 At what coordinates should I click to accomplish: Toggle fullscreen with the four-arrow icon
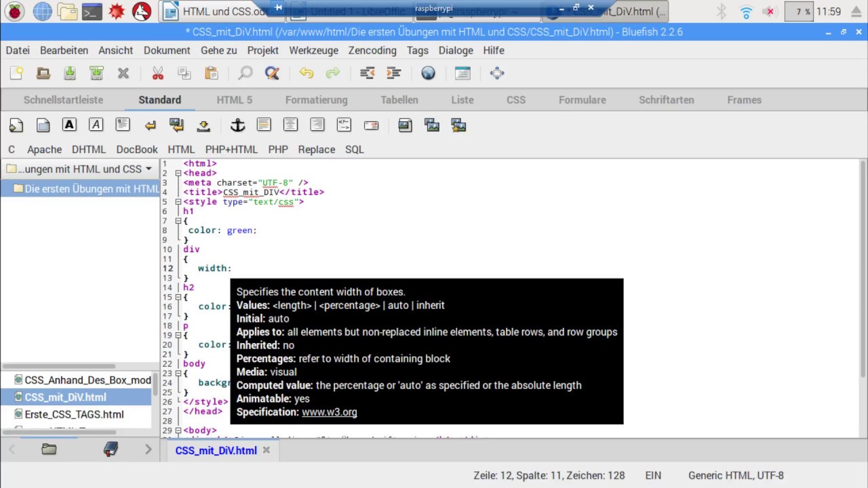(x=497, y=73)
